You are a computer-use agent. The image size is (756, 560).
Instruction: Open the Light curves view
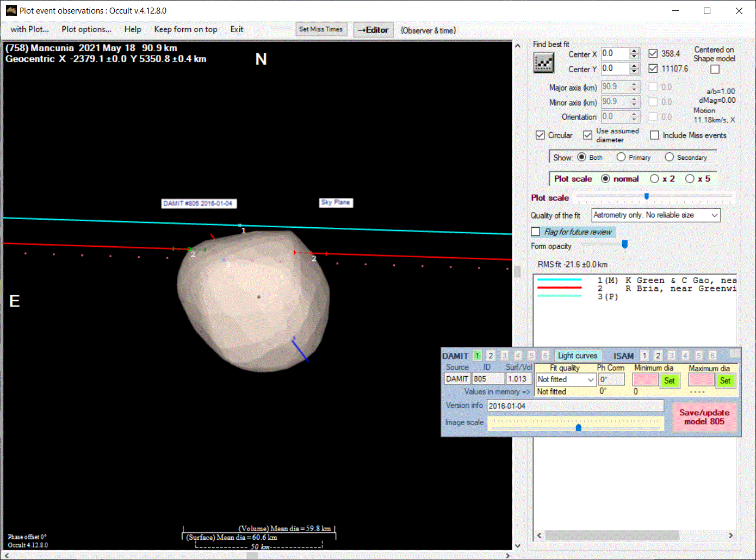pyautogui.click(x=578, y=356)
